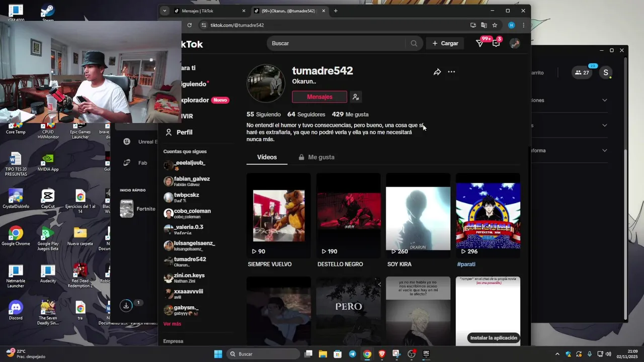This screenshot has width=644, height=362.
Task: Click Windows taskbar Buscar search box
Action: coord(263,354)
